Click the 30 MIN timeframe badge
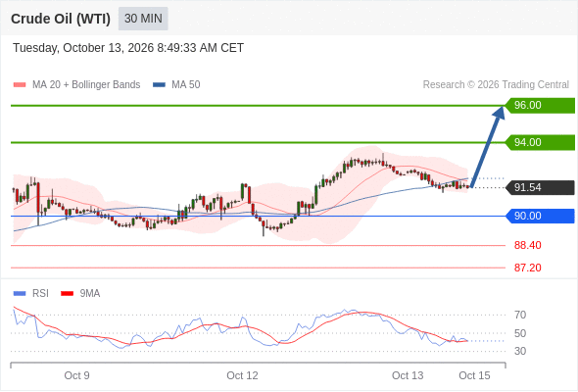The image size is (578, 392). click(143, 19)
